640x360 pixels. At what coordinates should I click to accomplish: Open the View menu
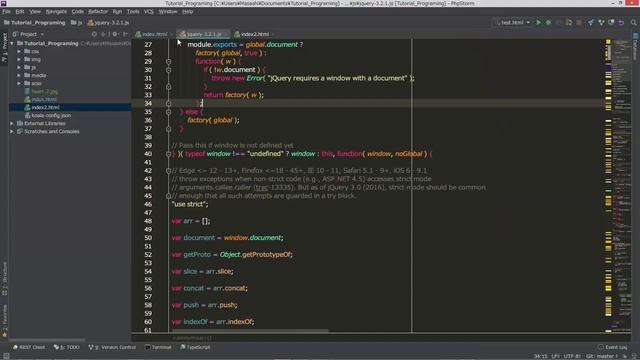35,11
